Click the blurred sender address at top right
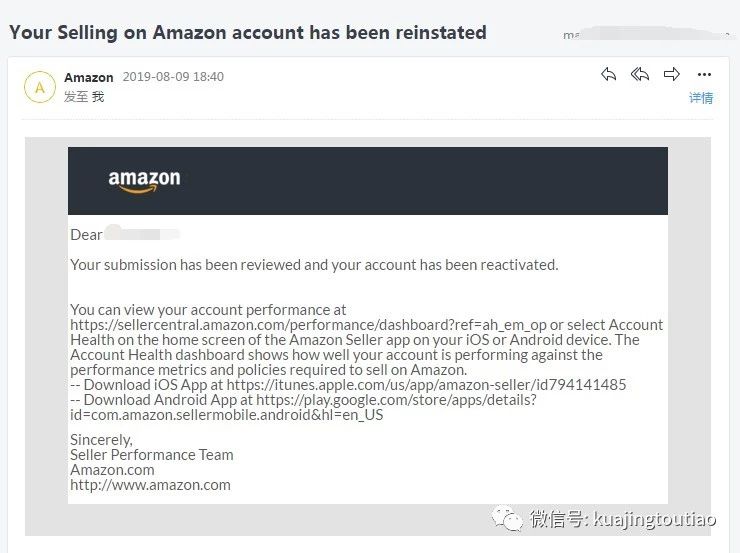The width and height of the screenshot is (740, 553). [640, 34]
